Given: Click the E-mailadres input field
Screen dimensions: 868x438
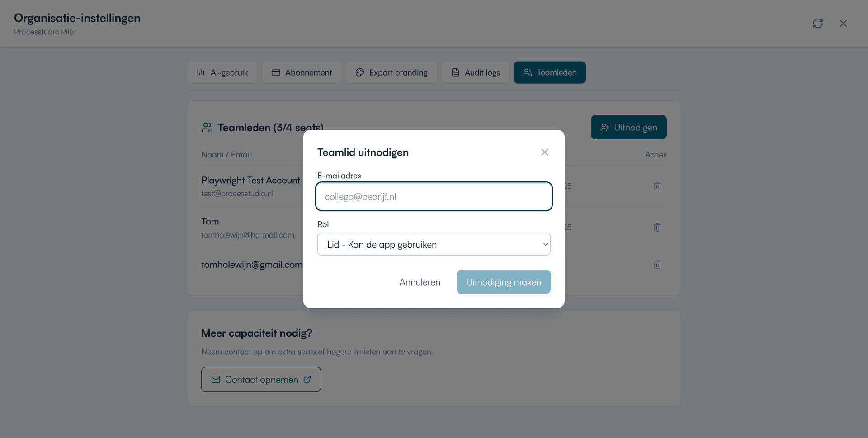Looking at the screenshot, I should pyautogui.click(x=434, y=197).
